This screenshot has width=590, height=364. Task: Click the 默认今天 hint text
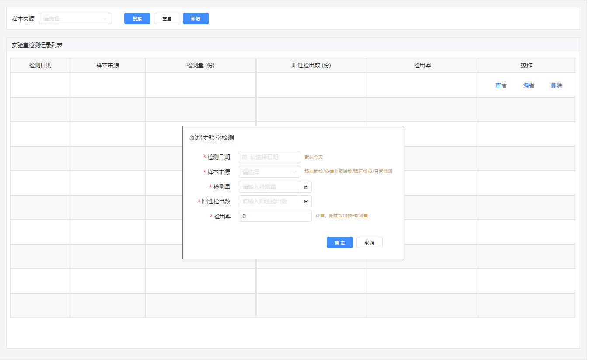point(314,157)
